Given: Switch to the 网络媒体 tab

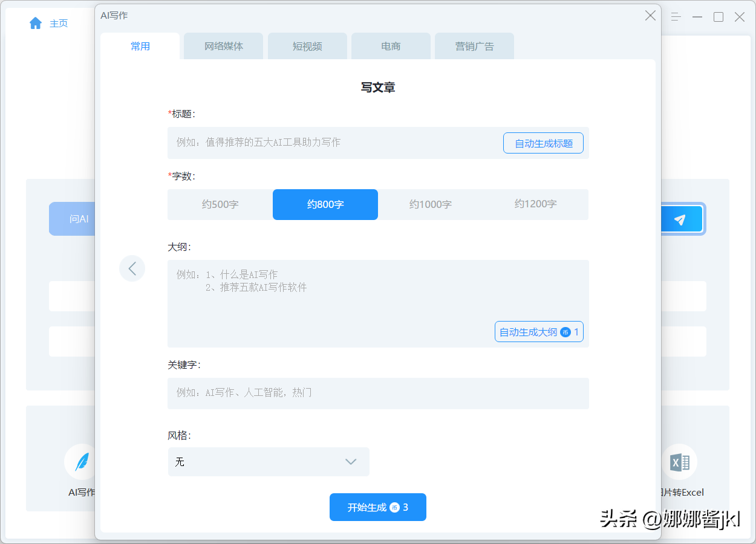Looking at the screenshot, I should click(x=224, y=47).
